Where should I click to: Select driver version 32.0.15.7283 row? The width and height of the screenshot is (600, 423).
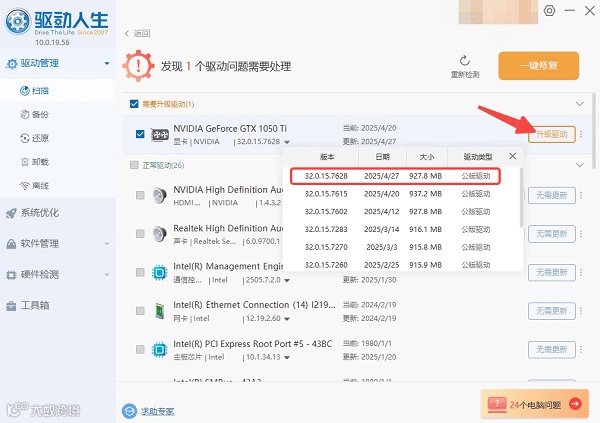click(x=401, y=229)
